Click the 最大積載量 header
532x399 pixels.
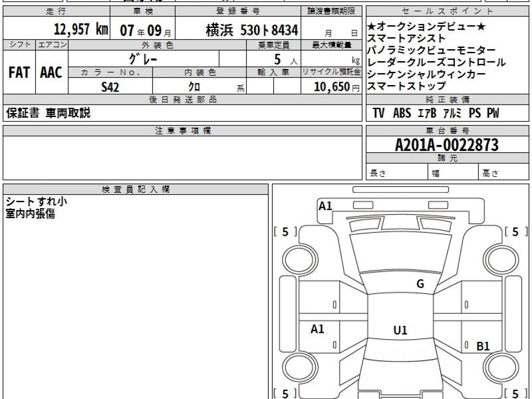[332, 45]
